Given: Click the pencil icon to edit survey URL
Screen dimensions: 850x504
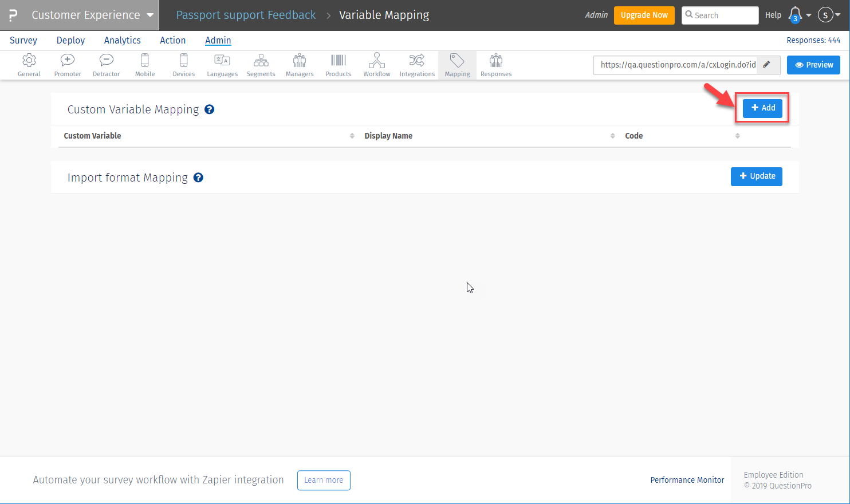Looking at the screenshot, I should click(x=768, y=65).
